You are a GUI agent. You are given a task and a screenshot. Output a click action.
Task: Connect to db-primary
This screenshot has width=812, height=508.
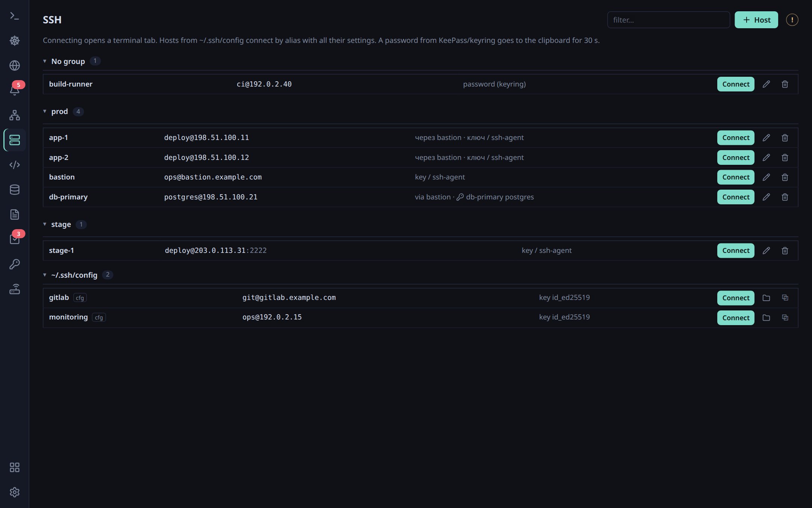point(736,197)
